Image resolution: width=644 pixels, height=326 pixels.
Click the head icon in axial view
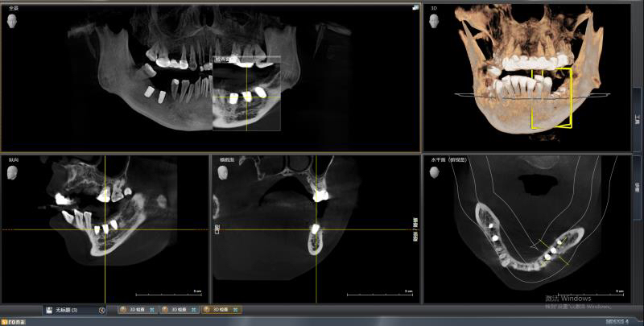436,172
